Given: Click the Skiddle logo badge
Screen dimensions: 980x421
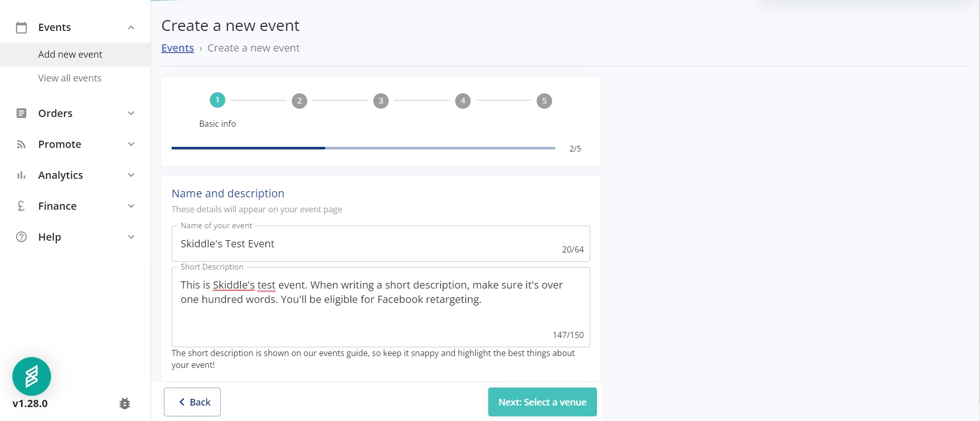Looking at the screenshot, I should (x=31, y=377).
